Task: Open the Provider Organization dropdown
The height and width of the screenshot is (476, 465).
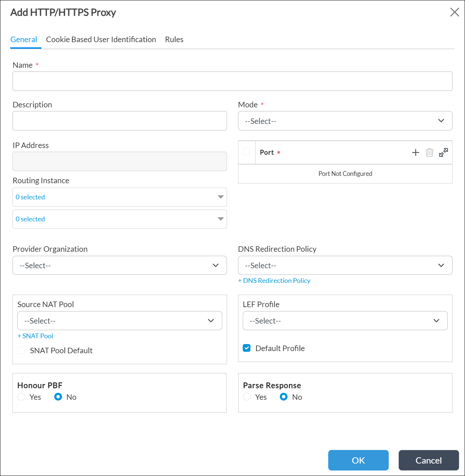Action: (x=120, y=265)
